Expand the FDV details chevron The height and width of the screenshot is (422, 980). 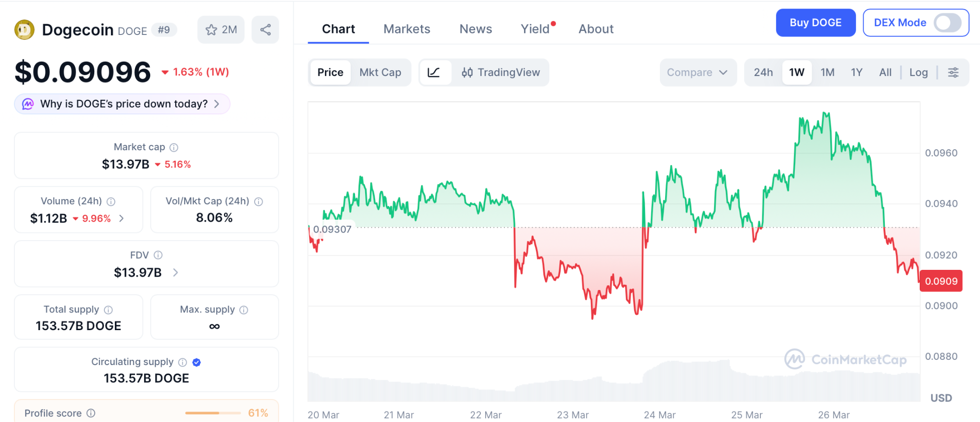click(x=176, y=273)
